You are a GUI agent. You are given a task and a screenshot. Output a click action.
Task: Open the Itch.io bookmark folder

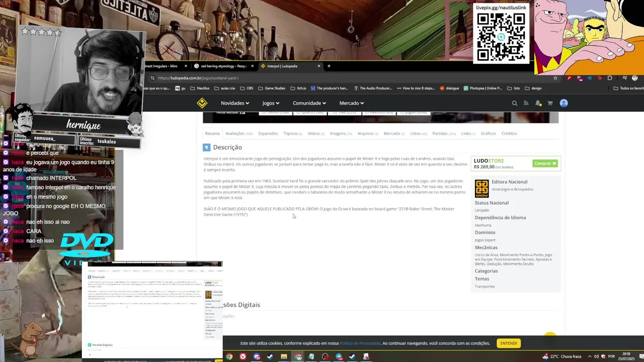[298, 88]
